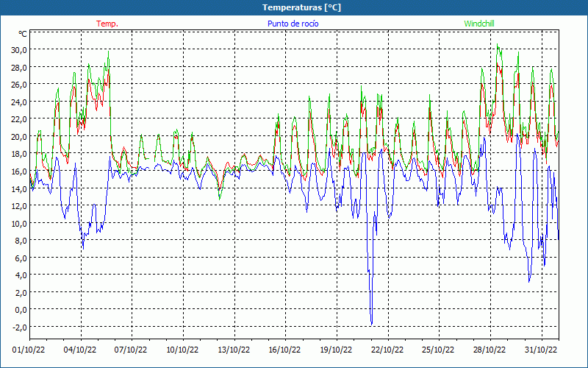The width and height of the screenshot is (588, 368).
Task: Click the 8,0 value on temperature axis
Action: pyautogui.click(x=21, y=241)
